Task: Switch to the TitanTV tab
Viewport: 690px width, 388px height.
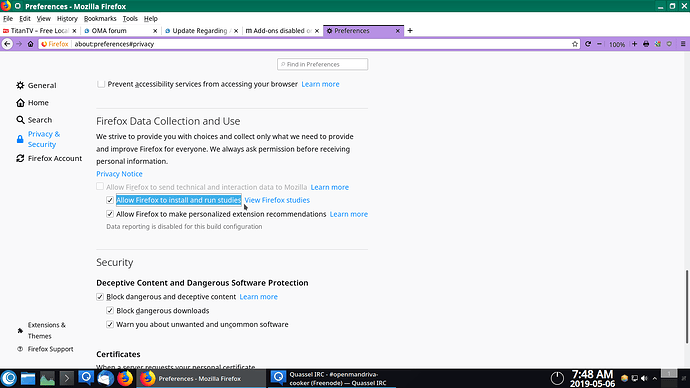Action: point(39,31)
